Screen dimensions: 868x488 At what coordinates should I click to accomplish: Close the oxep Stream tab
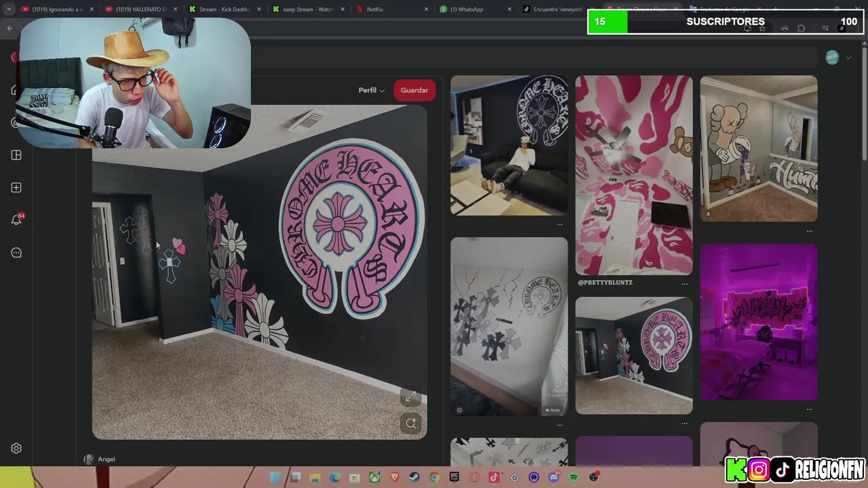(342, 9)
